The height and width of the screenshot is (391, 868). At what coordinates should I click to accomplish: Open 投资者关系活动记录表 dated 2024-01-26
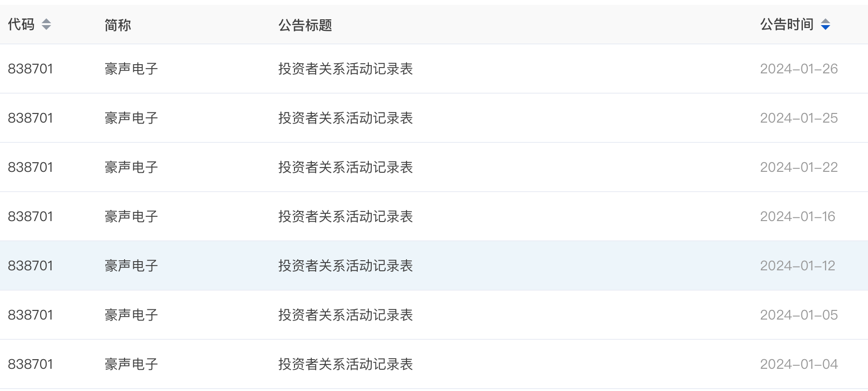click(346, 69)
